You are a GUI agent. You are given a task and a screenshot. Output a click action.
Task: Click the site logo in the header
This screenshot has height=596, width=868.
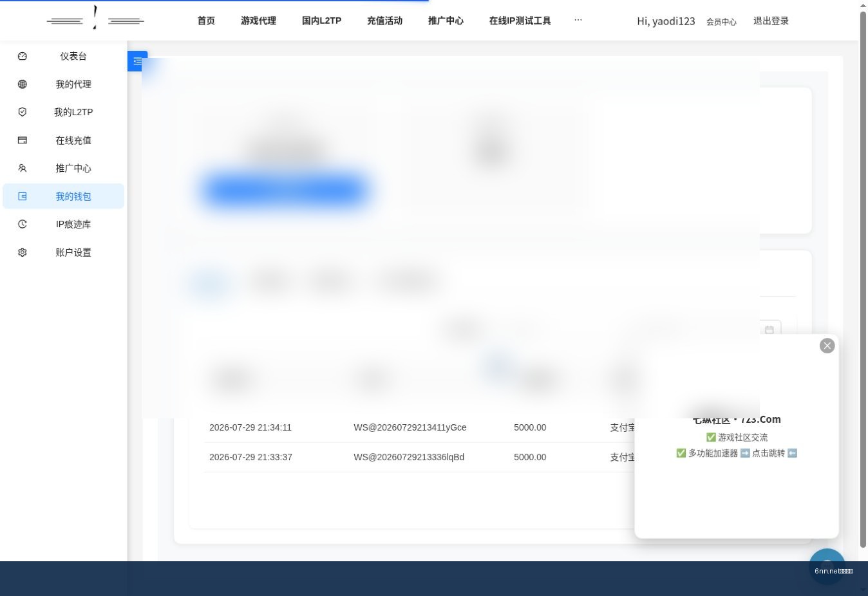coord(95,19)
